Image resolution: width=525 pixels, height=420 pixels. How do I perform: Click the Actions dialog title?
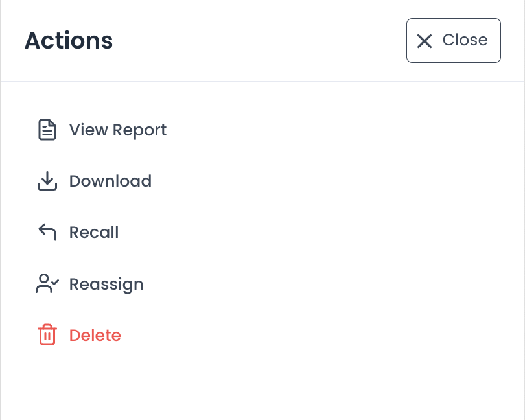[68, 40]
